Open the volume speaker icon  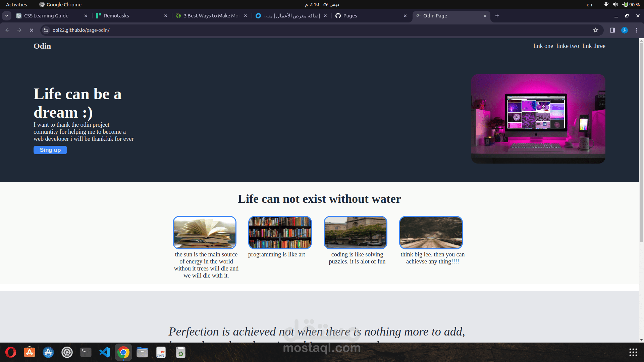point(615,4)
